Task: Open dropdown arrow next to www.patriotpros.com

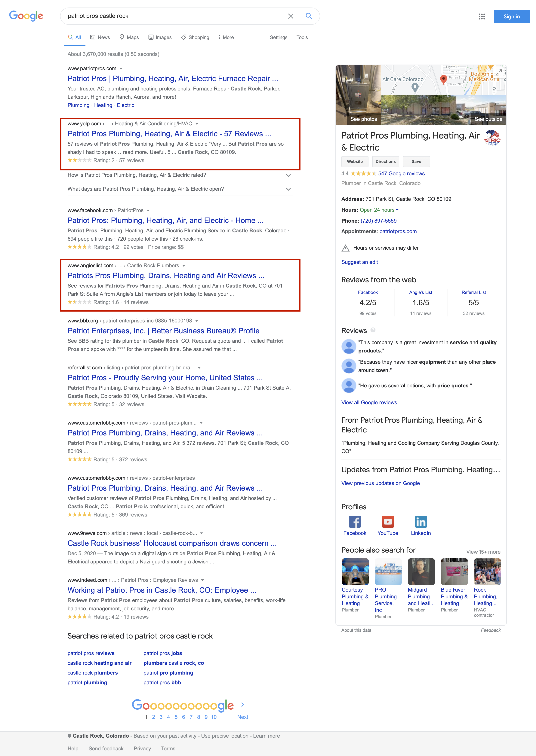Action: click(x=121, y=69)
